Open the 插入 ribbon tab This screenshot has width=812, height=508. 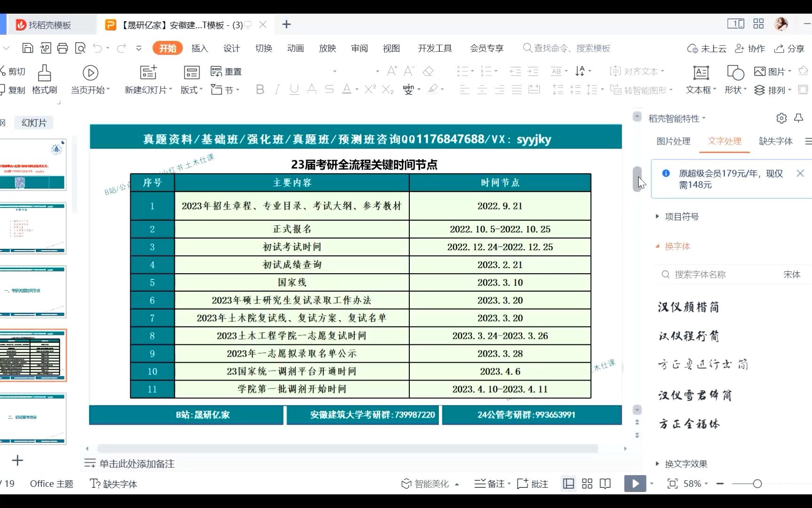200,48
